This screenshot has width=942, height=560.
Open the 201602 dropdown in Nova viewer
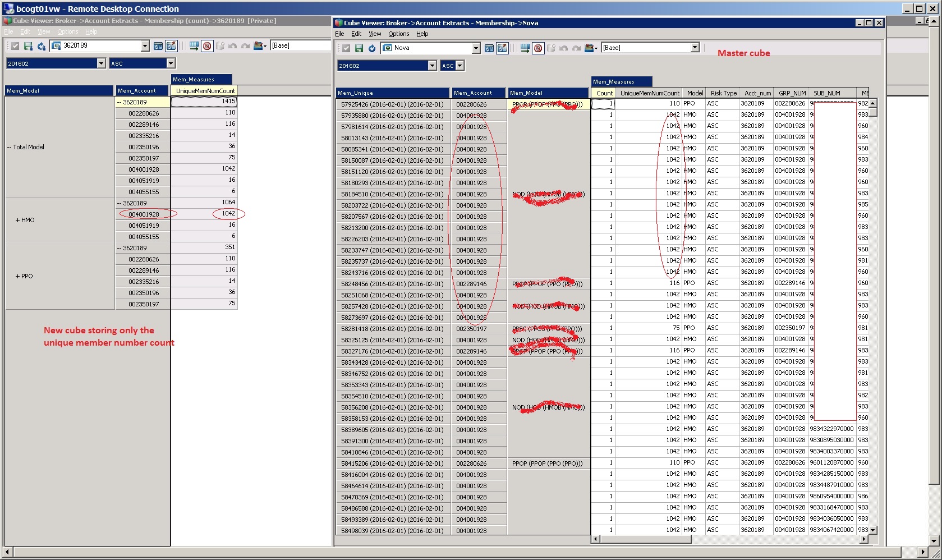tap(432, 66)
